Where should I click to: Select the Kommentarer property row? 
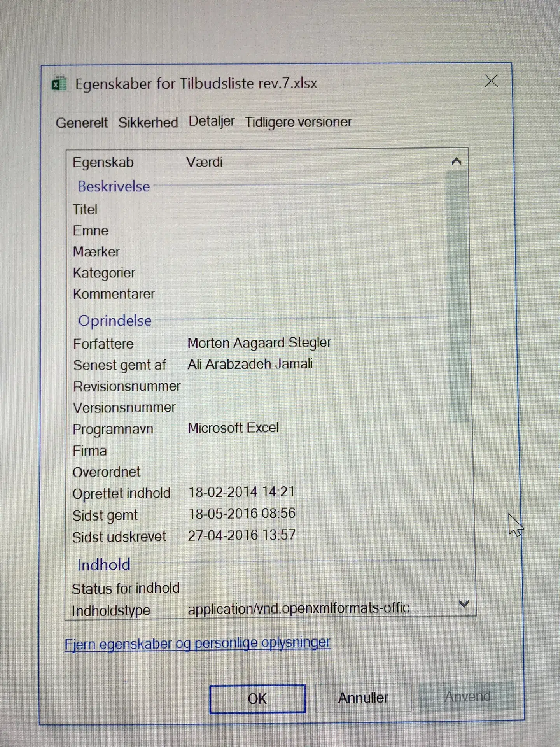257,294
